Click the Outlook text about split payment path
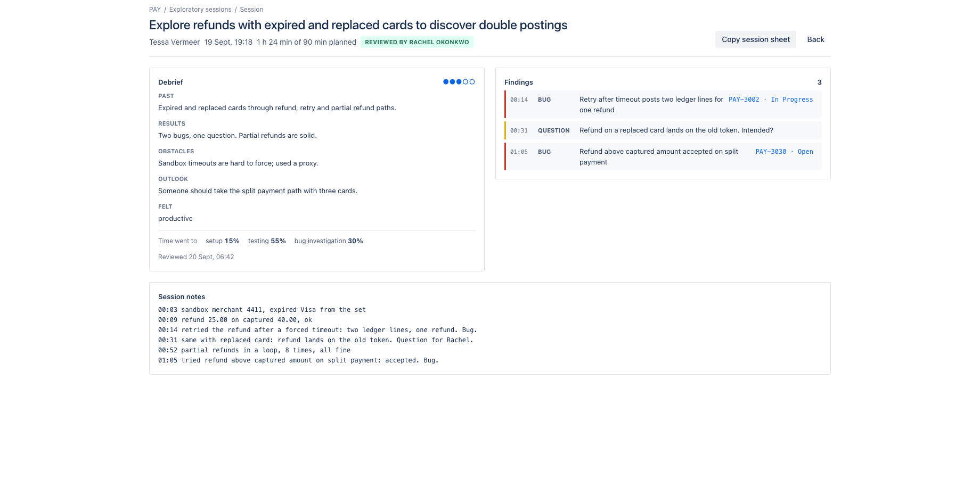 [258, 191]
